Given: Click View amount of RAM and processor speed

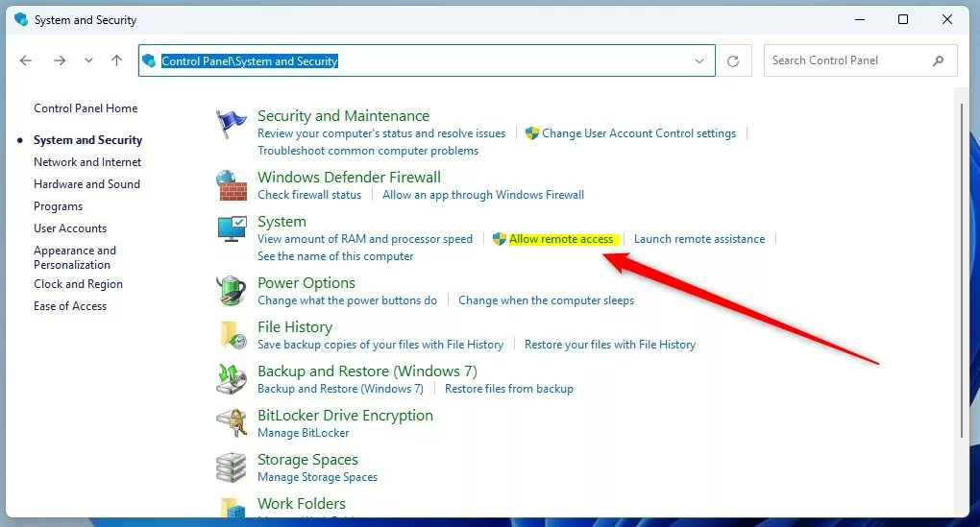Looking at the screenshot, I should point(365,238).
